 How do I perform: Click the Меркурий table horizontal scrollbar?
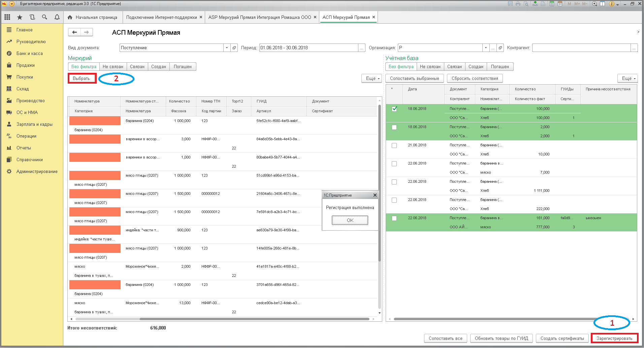click(222, 319)
